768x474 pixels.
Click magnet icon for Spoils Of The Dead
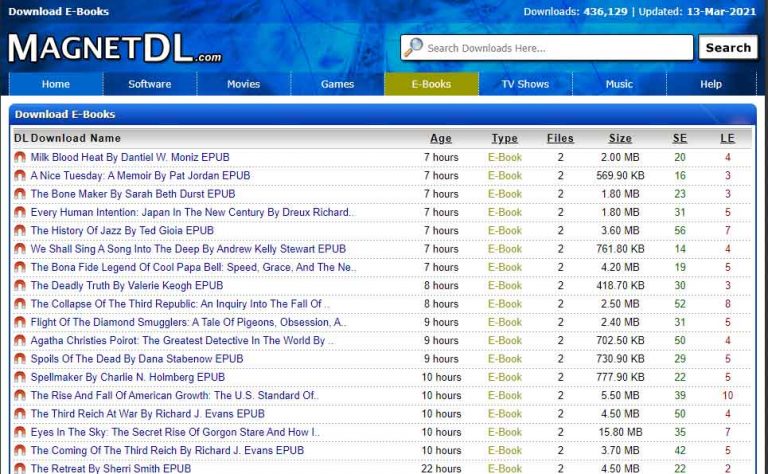point(19,359)
